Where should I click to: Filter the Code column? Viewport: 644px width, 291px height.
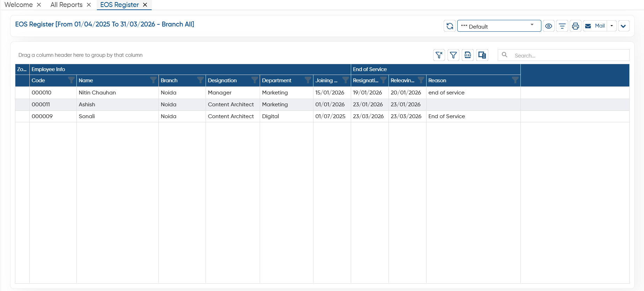click(71, 80)
